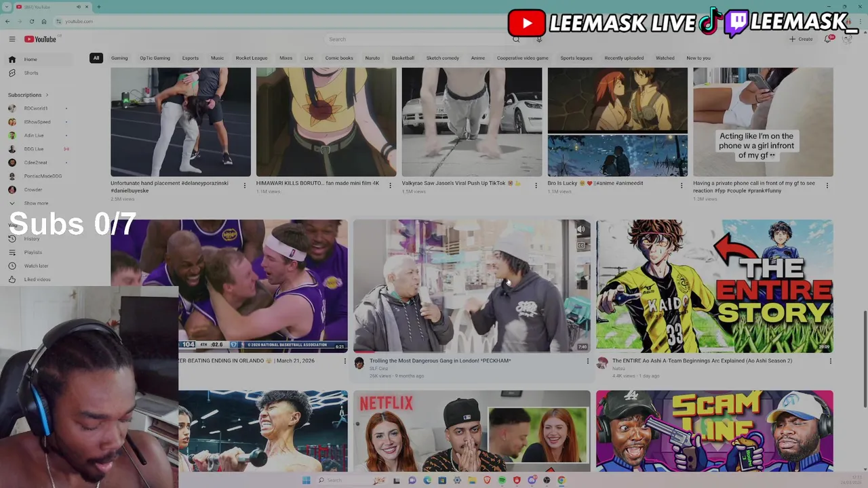Image resolution: width=868 pixels, height=488 pixels.
Task: Select the All filter chip
Action: (x=96, y=58)
